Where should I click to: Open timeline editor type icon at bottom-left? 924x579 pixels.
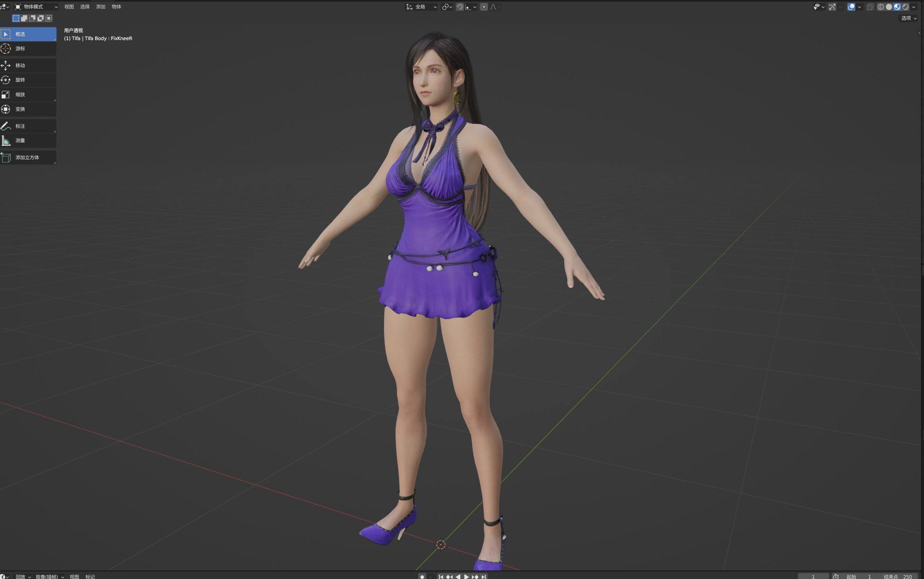pyautogui.click(x=4, y=576)
